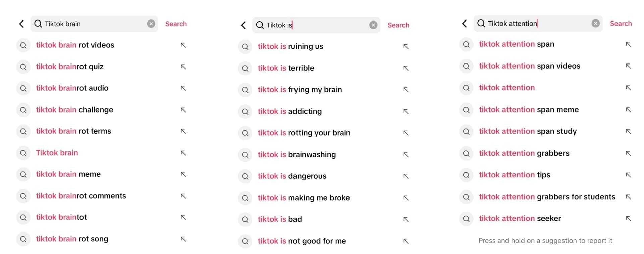Screen dimensions: 644x254
Task: Tap the back arrow beside Tiktok is search
Action: pos(243,25)
